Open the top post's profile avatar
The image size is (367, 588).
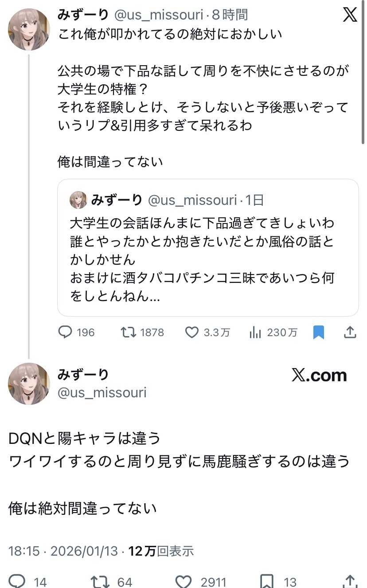click(29, 29)
